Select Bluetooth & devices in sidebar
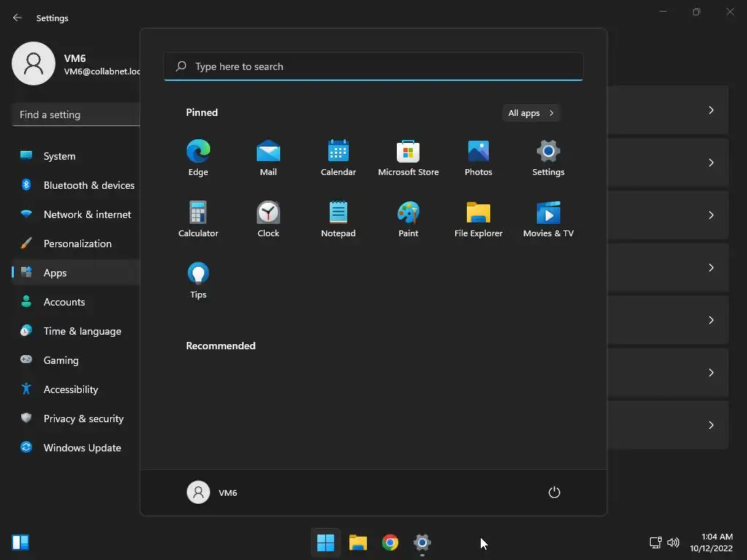The image size is (747, 560). coord(76,185)
